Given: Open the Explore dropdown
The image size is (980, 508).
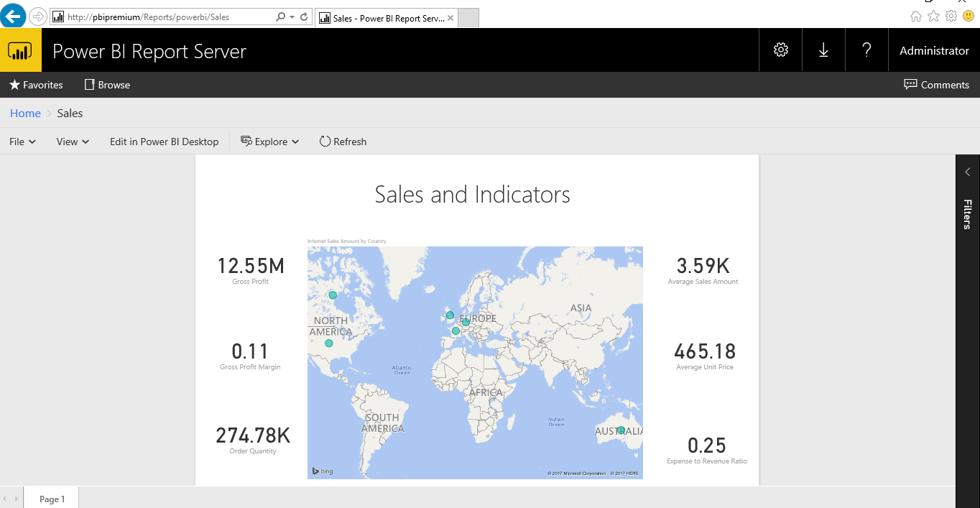Looking at the screenshot, I should click(x=269, y=142).
